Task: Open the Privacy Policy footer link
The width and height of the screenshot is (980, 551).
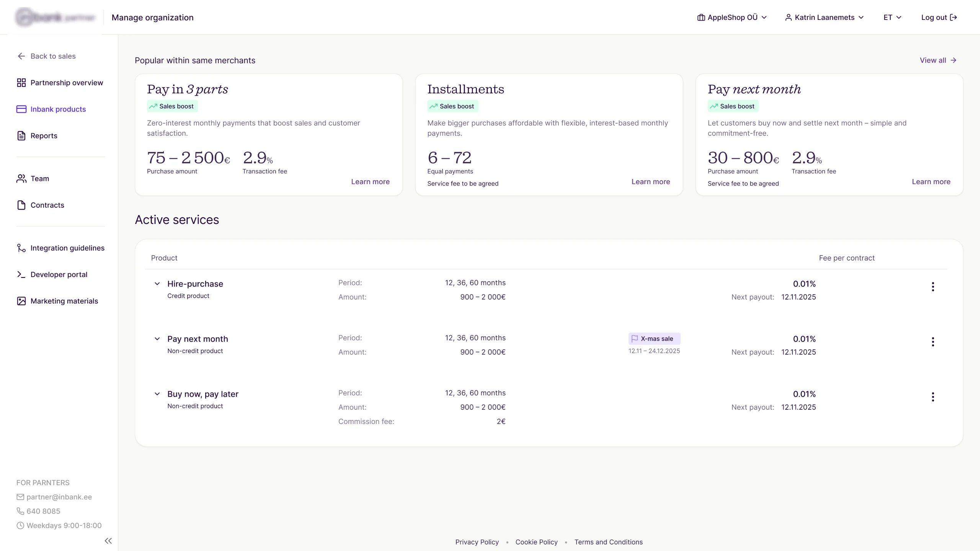Action: point(477,542)
